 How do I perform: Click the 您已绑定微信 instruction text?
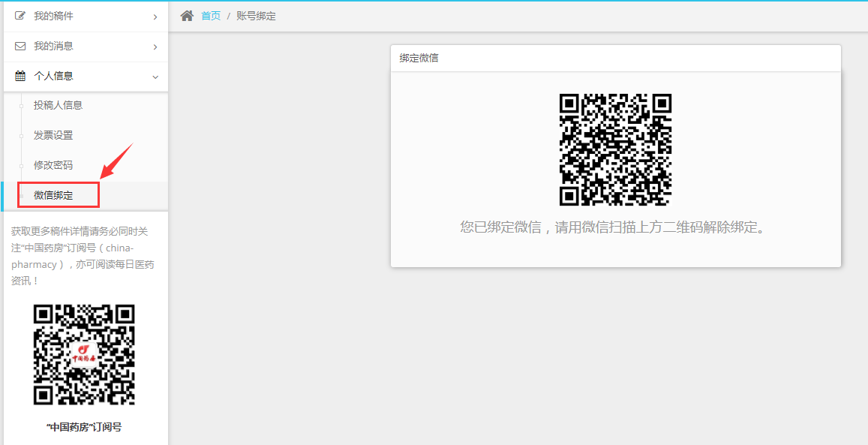click(615, 227)
